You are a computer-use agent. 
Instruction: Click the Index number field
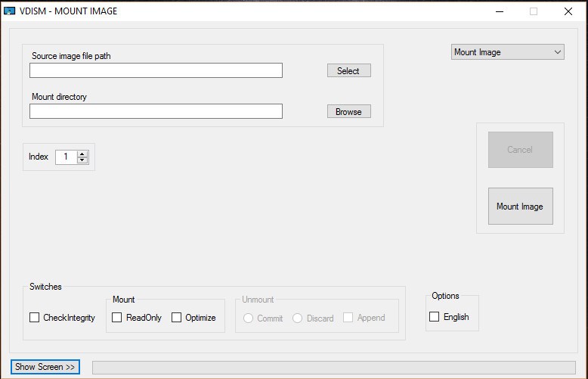coord(67,157)
